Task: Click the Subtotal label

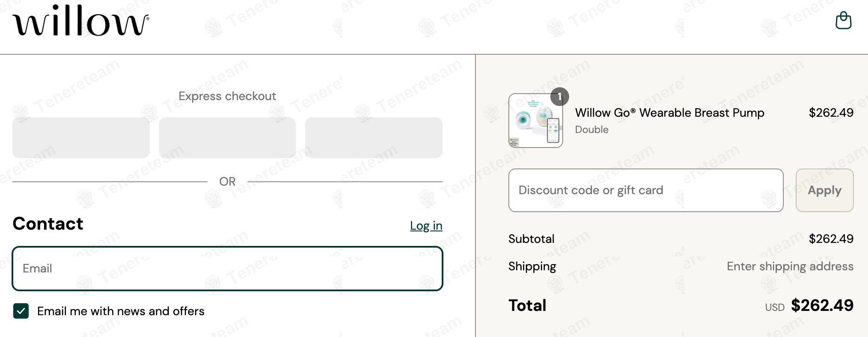Action: pyautogui.click(x=531, y=239)
